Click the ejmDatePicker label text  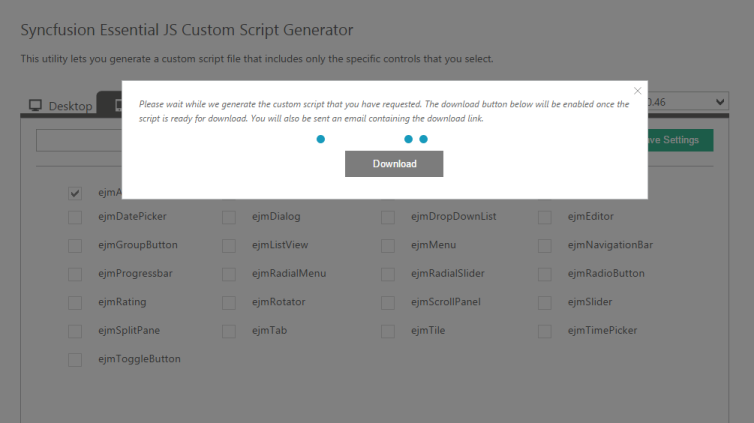(132, 216)
